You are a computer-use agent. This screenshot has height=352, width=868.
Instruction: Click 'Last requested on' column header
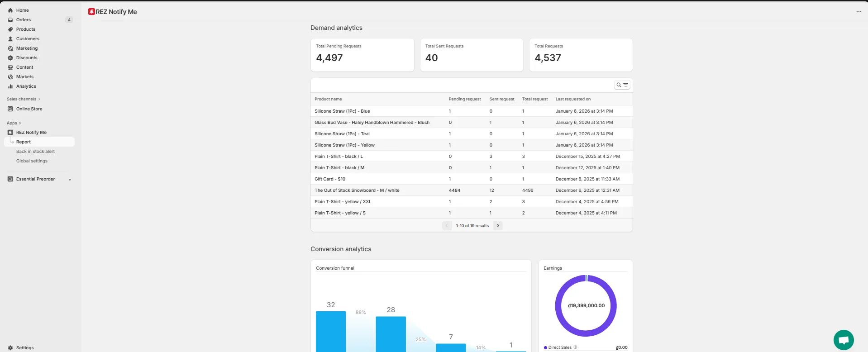pos(573,99)
